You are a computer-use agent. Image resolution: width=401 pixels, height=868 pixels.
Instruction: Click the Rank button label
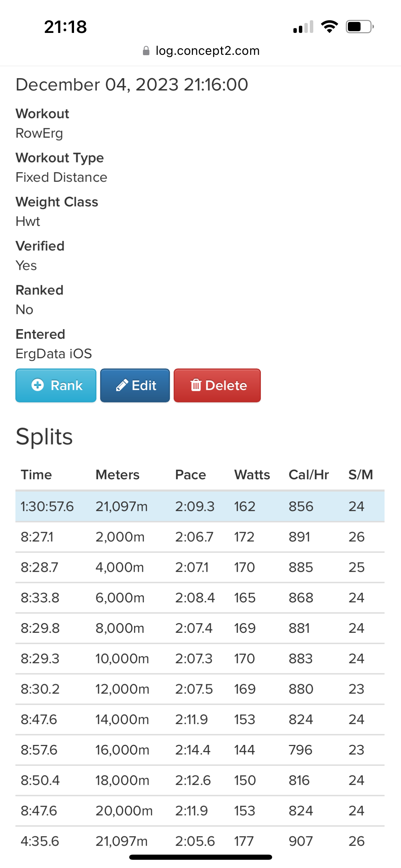(66, 385)
